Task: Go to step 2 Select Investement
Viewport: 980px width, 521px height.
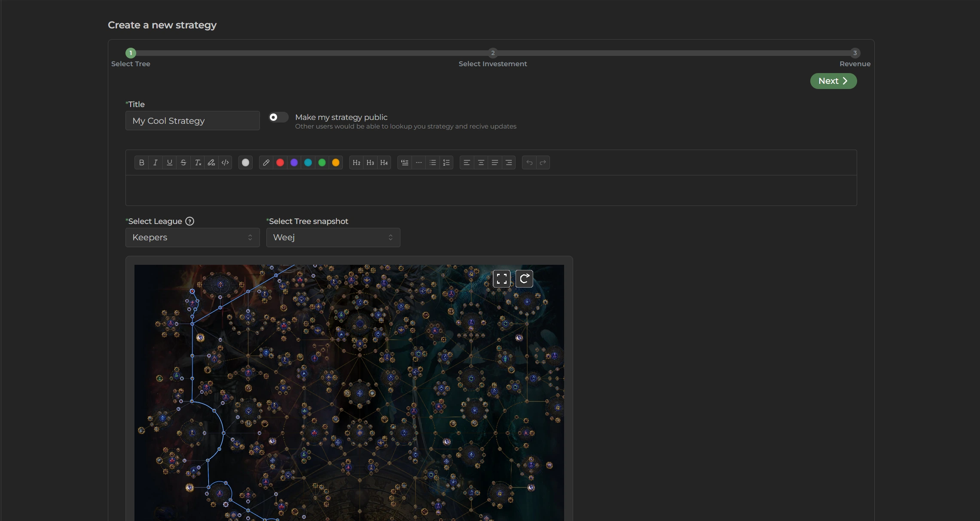Action: point(493,53)
